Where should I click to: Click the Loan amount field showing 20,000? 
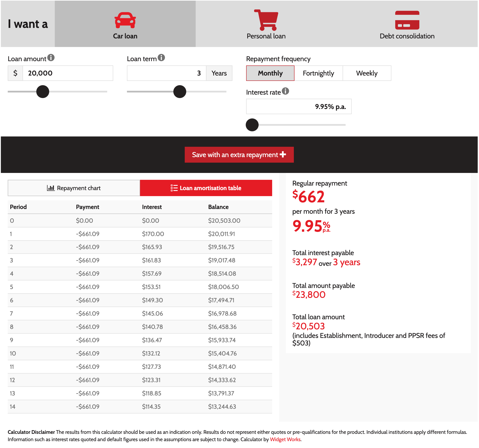tap(68, 73)
